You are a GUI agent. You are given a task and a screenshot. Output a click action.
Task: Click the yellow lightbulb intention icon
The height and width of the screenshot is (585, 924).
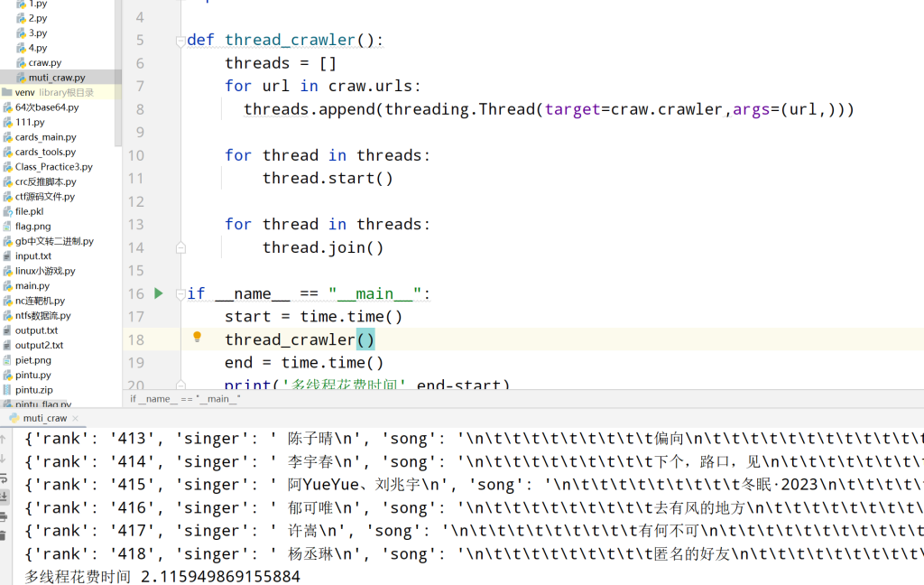pos(197,338)
